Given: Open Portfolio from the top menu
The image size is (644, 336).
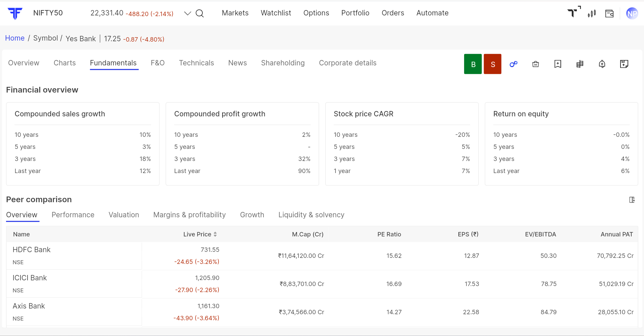Looking at the screenshot, I should coord(355,13).
